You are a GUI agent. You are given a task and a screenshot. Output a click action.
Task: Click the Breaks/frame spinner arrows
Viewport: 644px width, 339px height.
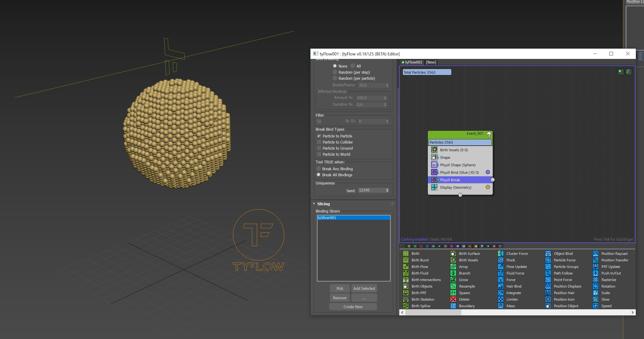pyautogui.click(x=387, y=85)
